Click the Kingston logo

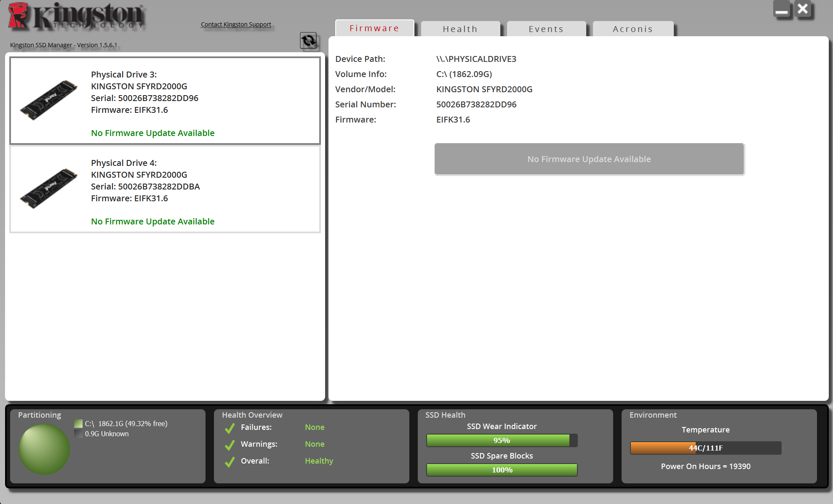pyautogui.click(x=77, y=17)
